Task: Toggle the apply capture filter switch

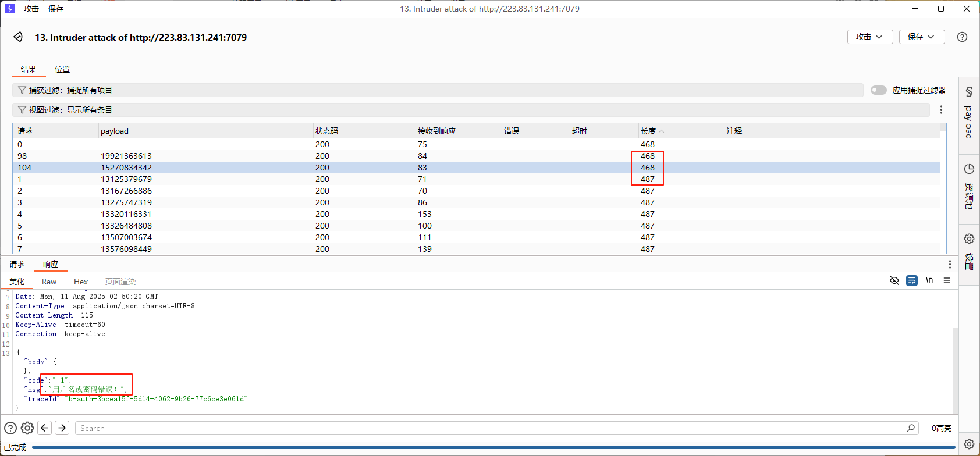Action: 878,90
